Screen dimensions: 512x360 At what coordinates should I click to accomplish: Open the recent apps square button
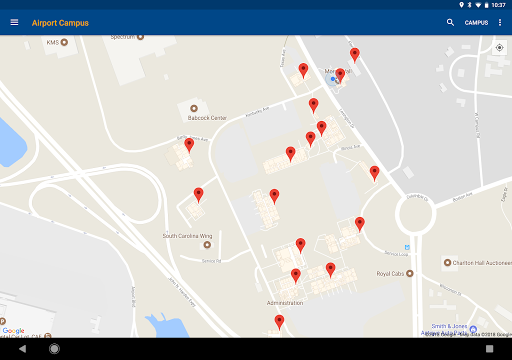coord(489,349)
